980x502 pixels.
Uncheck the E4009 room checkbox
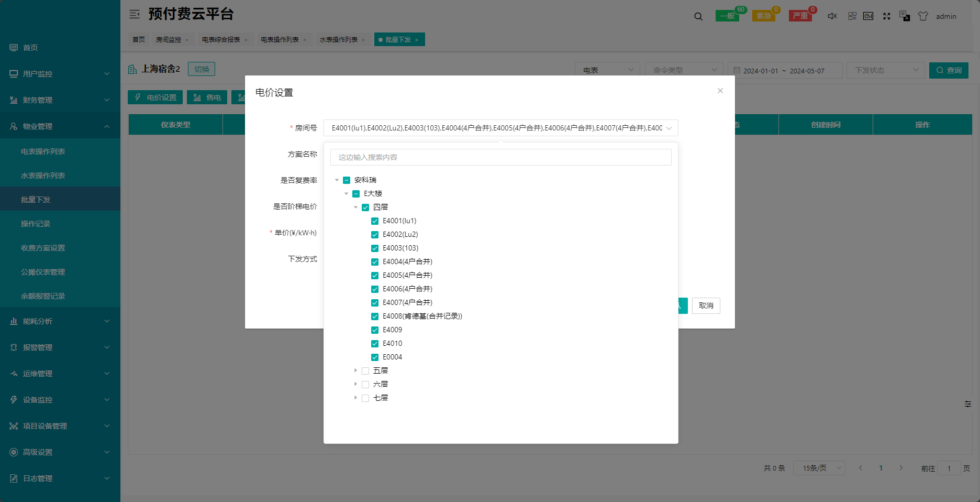[x=375, y=330]
